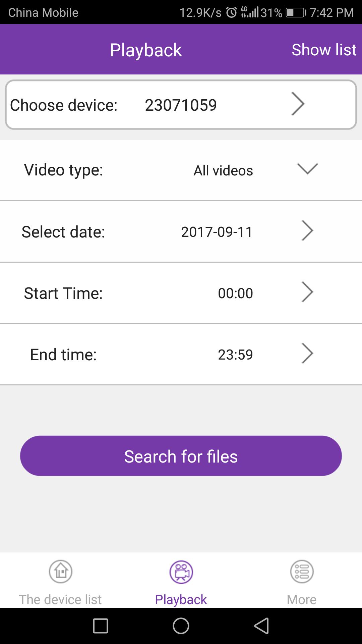Tap the battery status icon

(x=296, y=13)
